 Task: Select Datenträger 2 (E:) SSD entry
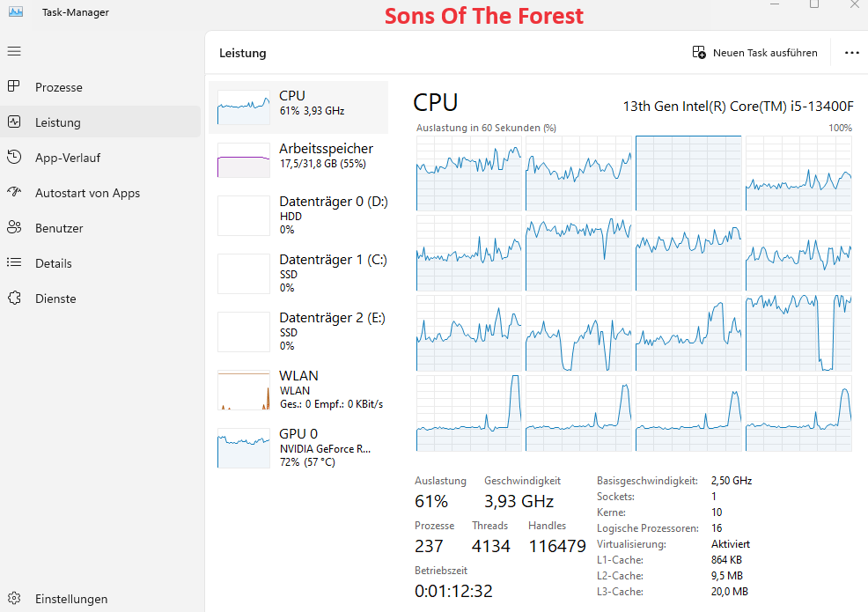[x=298, y=331]
